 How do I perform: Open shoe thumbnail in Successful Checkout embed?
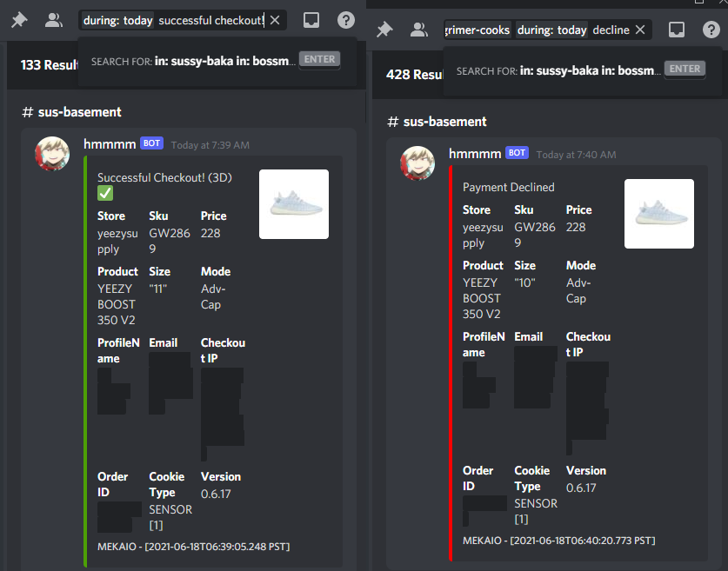click(x=294, y=204)
